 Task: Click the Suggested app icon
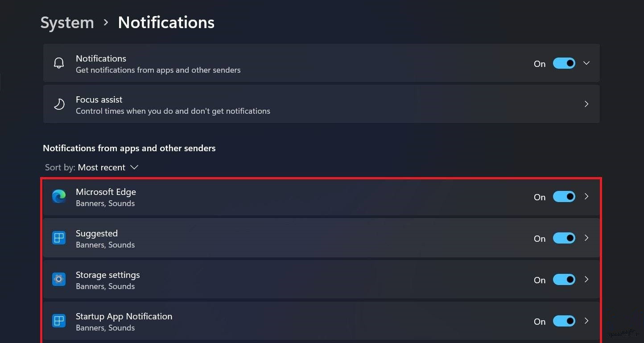pos(58,238)
